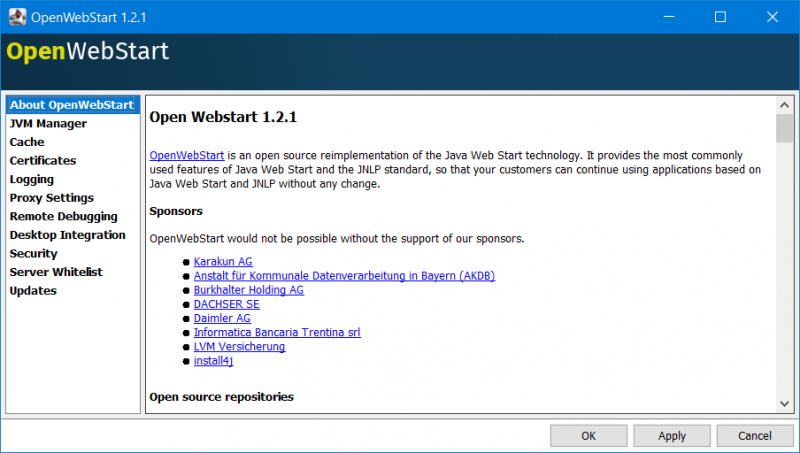Open the Karakun AG sponsor link
800x453 pixels.
coord(223,261)
